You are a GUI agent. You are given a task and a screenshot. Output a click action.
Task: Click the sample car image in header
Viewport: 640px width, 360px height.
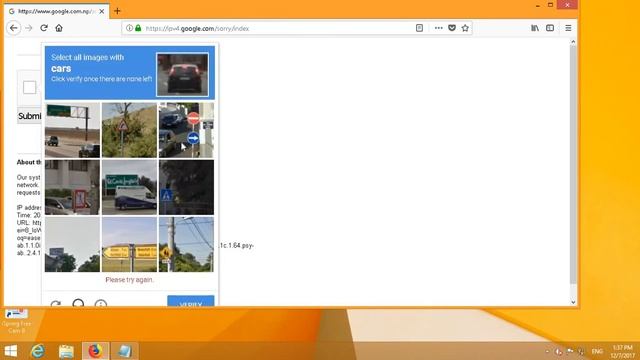(x=182, y=74)
